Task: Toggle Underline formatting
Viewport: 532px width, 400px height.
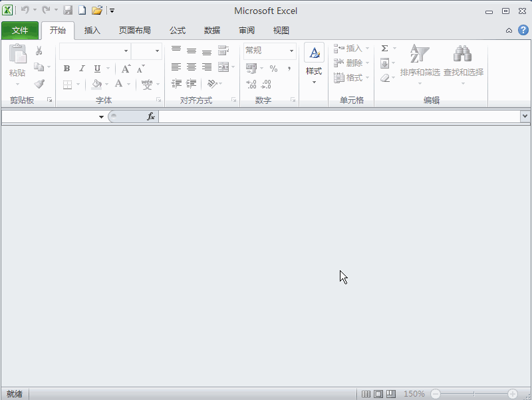Action: pos(97,69)
